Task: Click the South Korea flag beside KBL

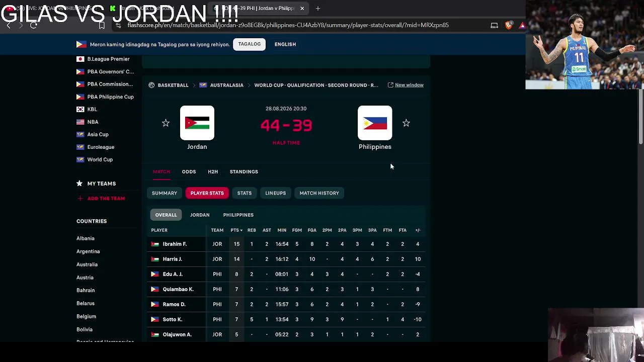Action: click(x=80, y=109)
